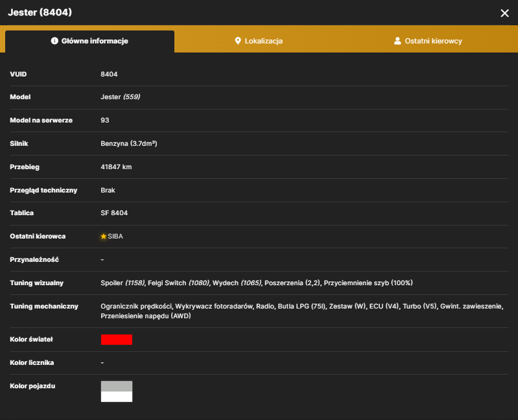518x420 pixels.
Task: Click the map pin icon on Lokalizacja
Action: coord(238,41)
